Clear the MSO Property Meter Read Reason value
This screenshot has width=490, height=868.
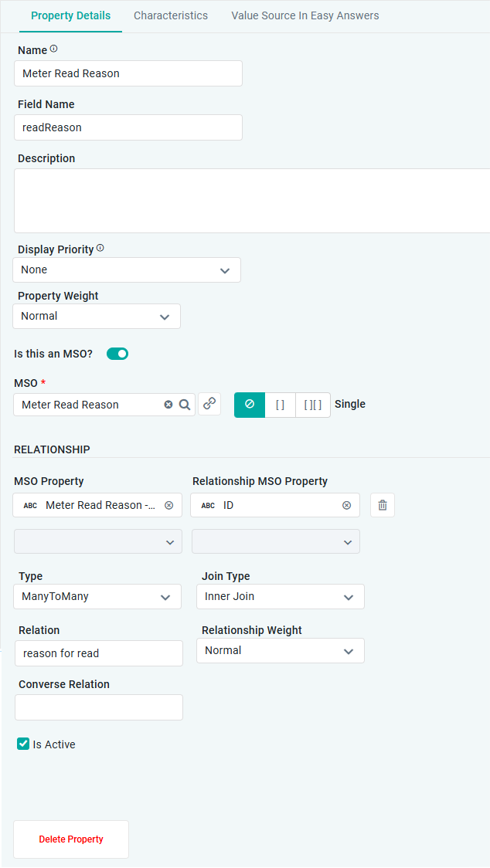pyautogui.click(x=169, y=505)
